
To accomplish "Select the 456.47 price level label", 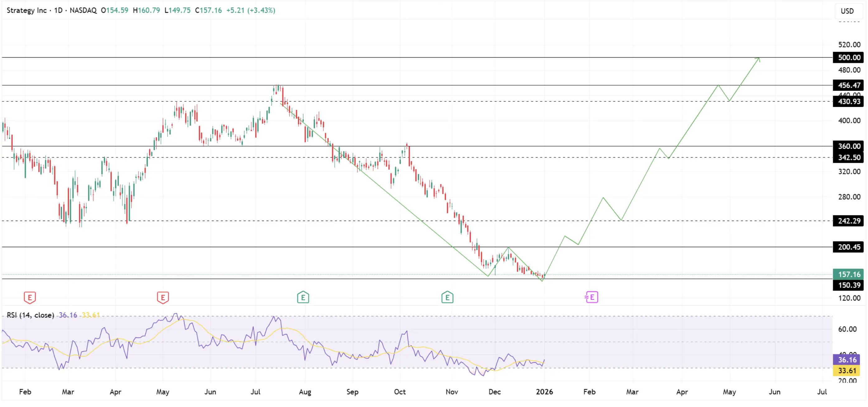I will coord(848,86).
